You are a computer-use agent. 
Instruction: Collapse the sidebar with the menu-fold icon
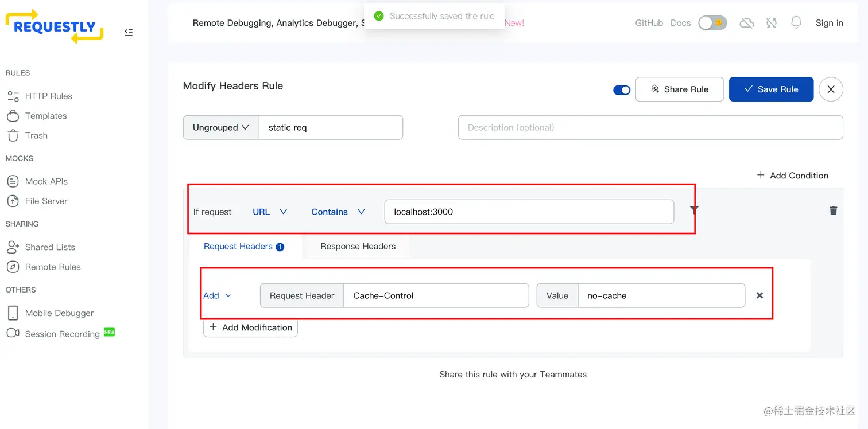(x=129, y=33)
